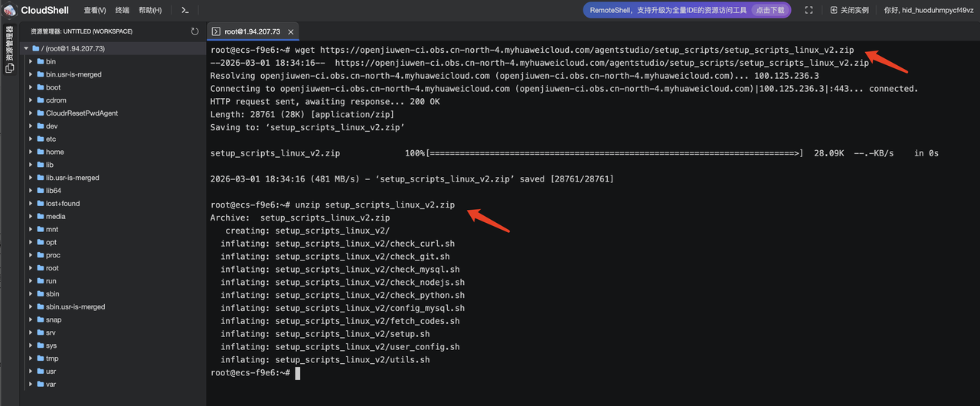
Task: Expand the boot folder arrow
Action: [x=31, y=87]
